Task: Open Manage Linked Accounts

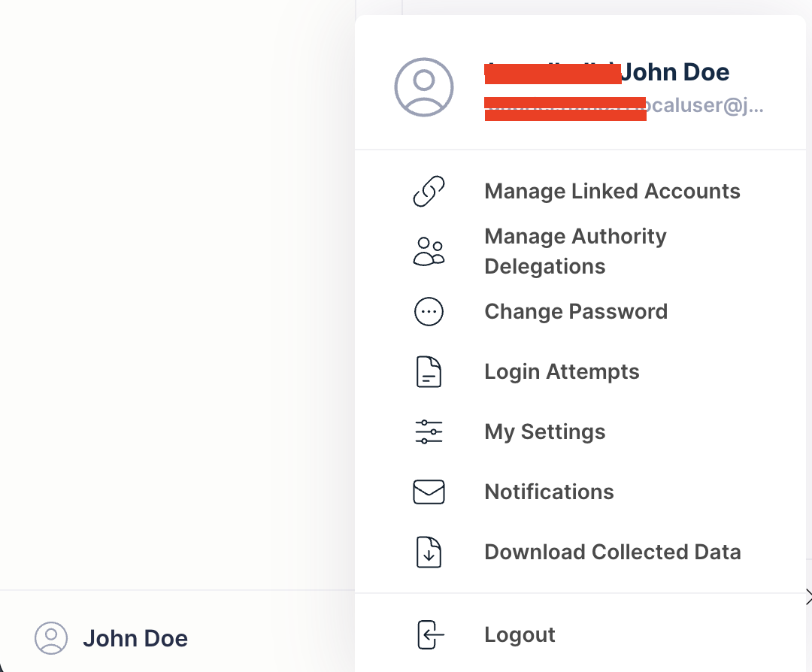Action: click(x=612, y=192)
